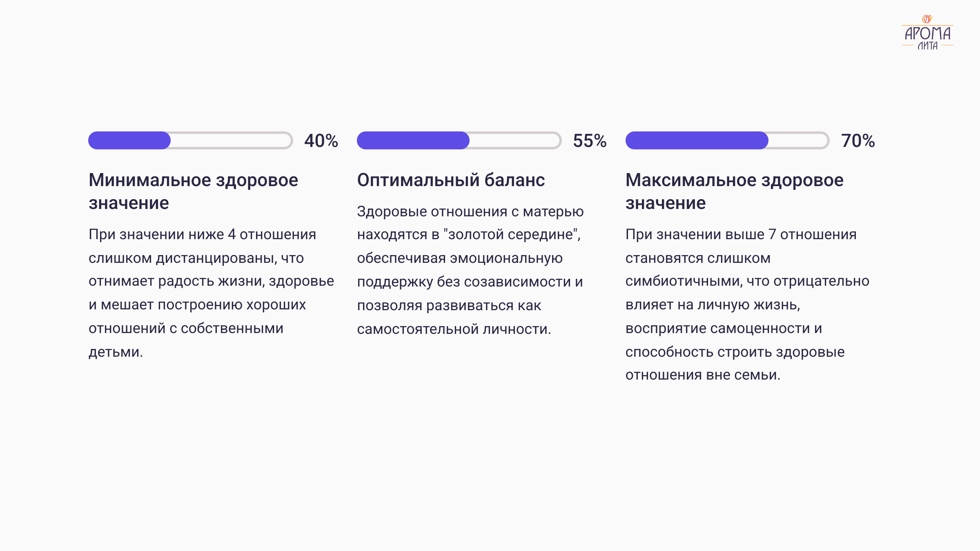The height and width of the screenshot is (551, 980).
Task: Click the empty track of the 40% bar
Action: 231,140
